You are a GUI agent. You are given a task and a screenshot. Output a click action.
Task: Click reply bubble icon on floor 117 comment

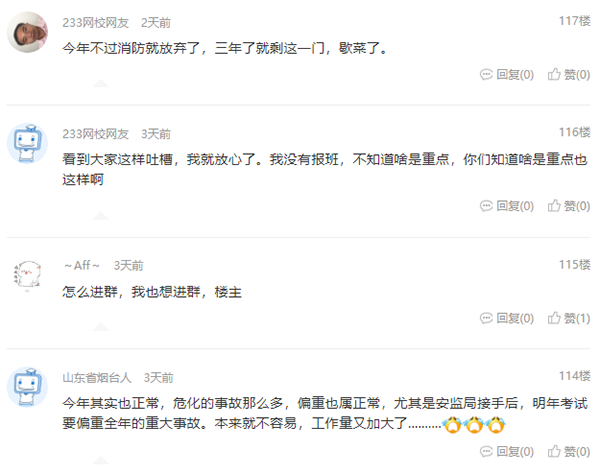tap(486, 74)
